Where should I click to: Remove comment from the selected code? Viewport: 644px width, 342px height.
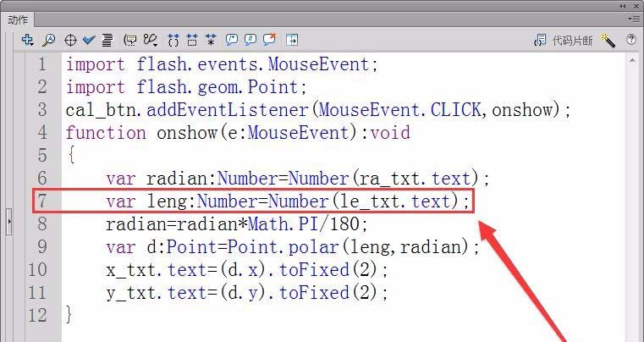click(x=269, y=40)
